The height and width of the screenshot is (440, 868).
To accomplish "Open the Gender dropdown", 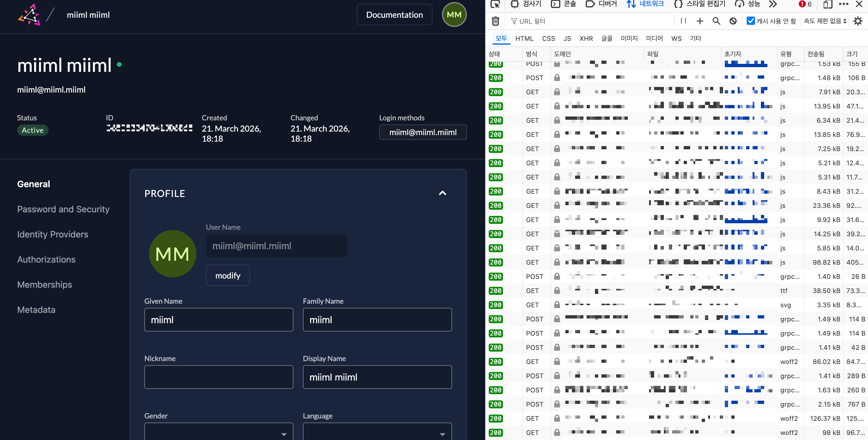I will (x=219, y=431).
